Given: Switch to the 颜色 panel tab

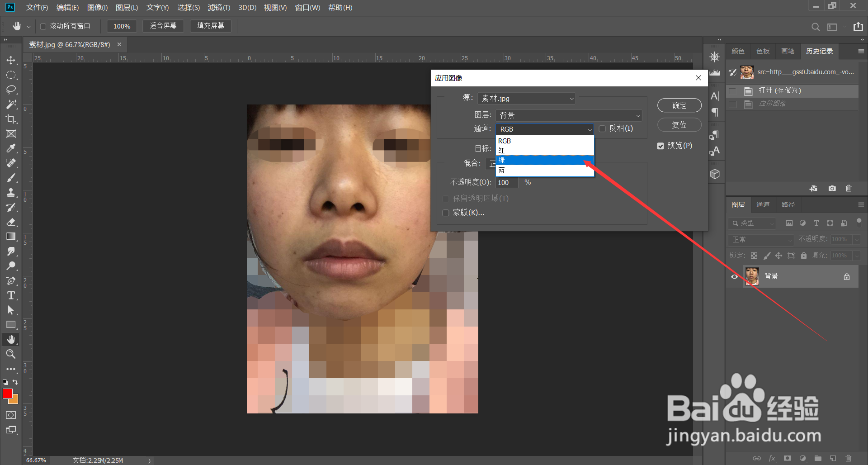Looking at the screenshot, I should [738, 51].
